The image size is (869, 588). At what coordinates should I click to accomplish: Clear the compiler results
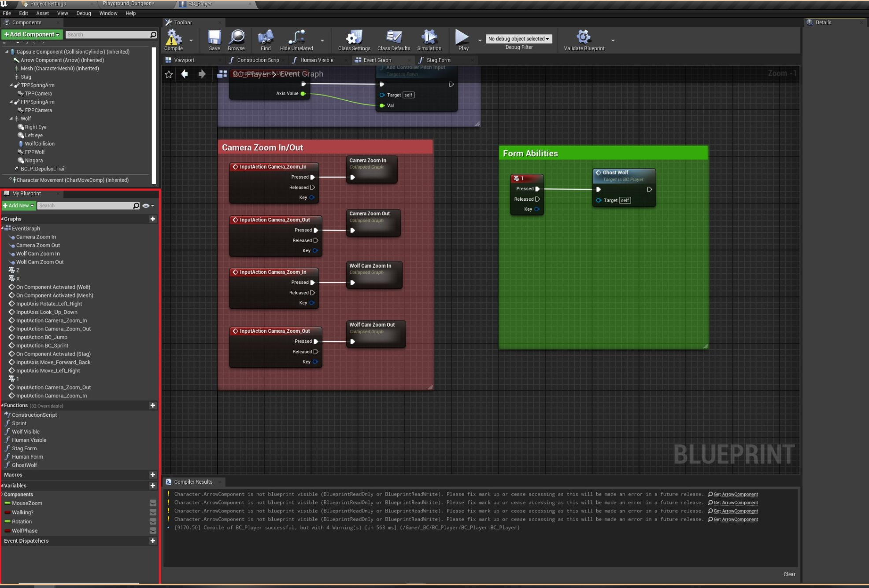[789, 574]
